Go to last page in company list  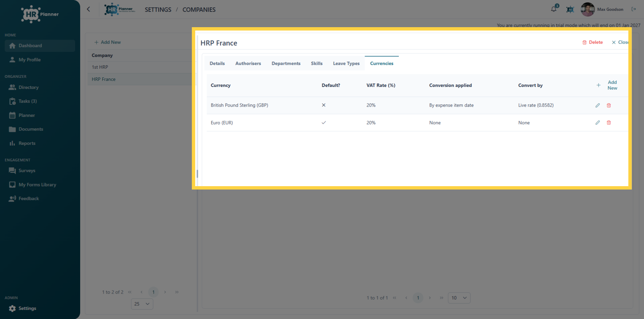177,292
